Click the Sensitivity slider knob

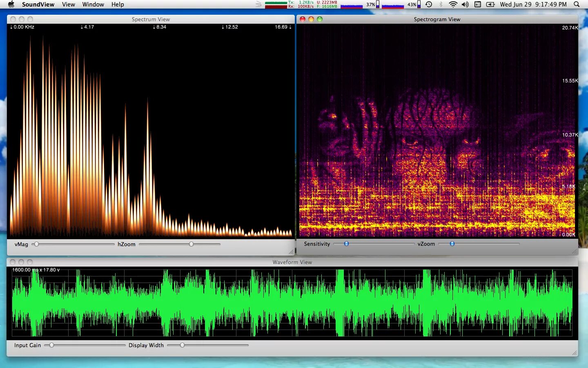346,244
